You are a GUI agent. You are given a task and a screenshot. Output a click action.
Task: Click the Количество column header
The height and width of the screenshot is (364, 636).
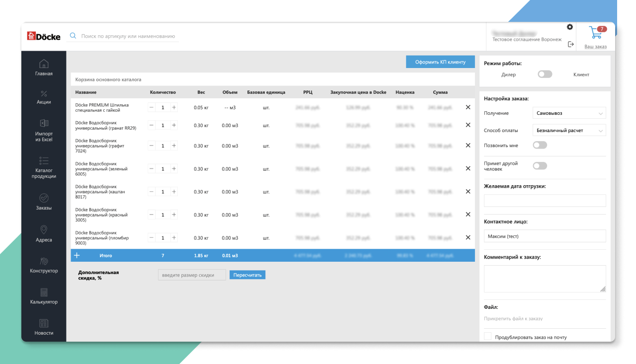[163, 92]
